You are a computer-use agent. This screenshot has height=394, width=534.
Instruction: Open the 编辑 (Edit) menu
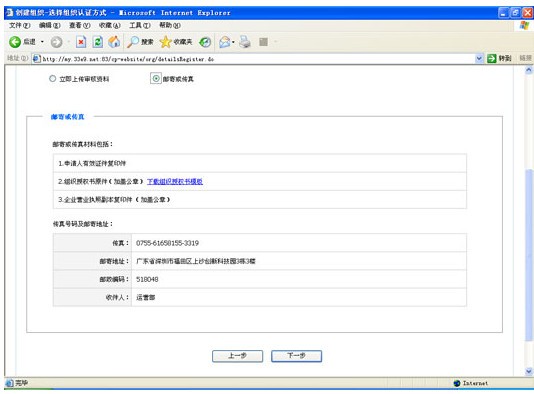[x=49, y=25]
